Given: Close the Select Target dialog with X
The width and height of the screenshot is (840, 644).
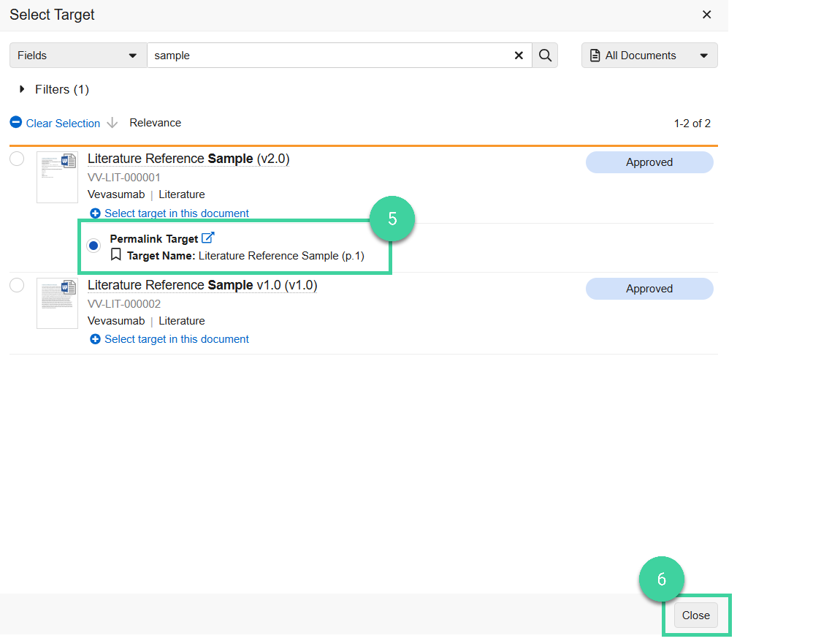Looking at the screenshot, I should [706, 15].
